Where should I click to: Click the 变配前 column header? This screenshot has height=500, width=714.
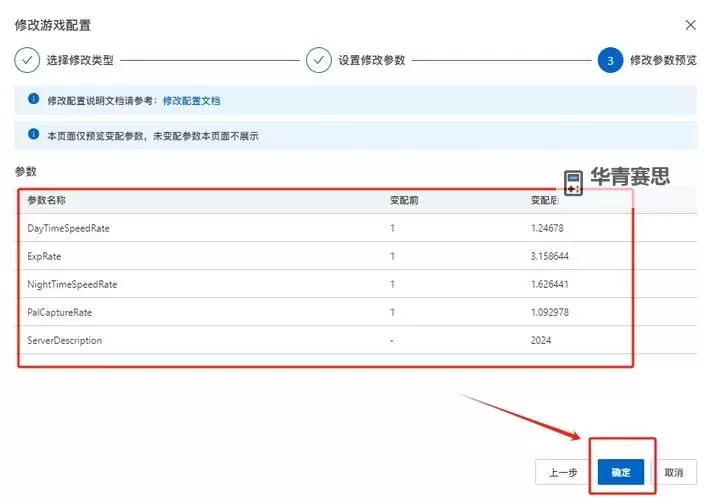point(403,200)
